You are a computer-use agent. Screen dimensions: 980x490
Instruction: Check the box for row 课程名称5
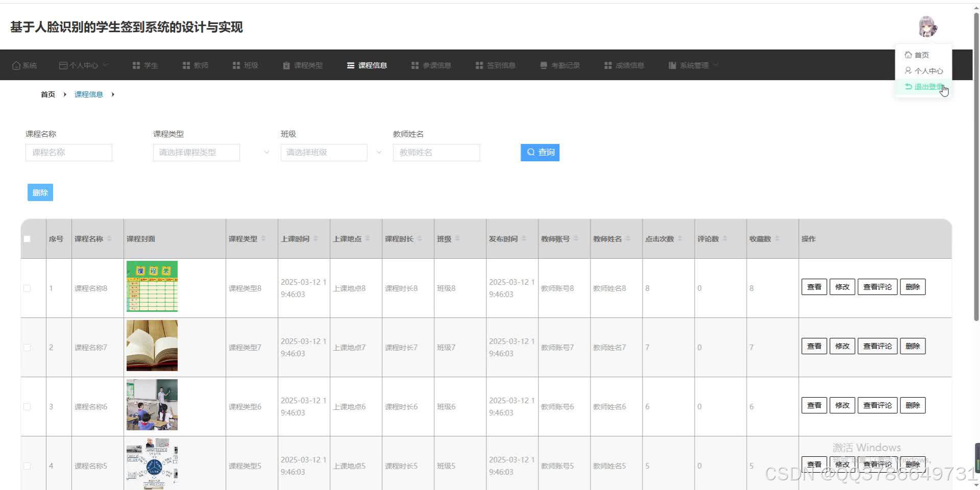tap(27, 466)
